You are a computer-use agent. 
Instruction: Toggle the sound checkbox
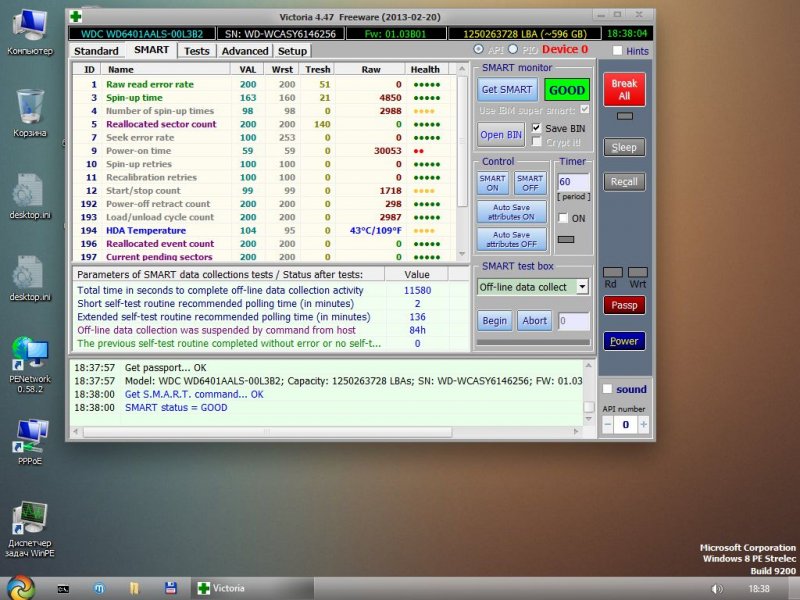click(607, 389)
